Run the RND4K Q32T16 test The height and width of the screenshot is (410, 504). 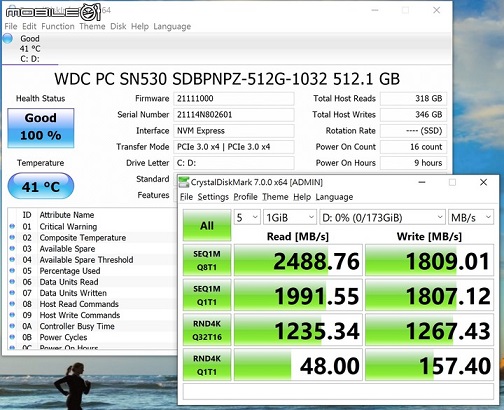pyautogui.click(x=207, y=330)
